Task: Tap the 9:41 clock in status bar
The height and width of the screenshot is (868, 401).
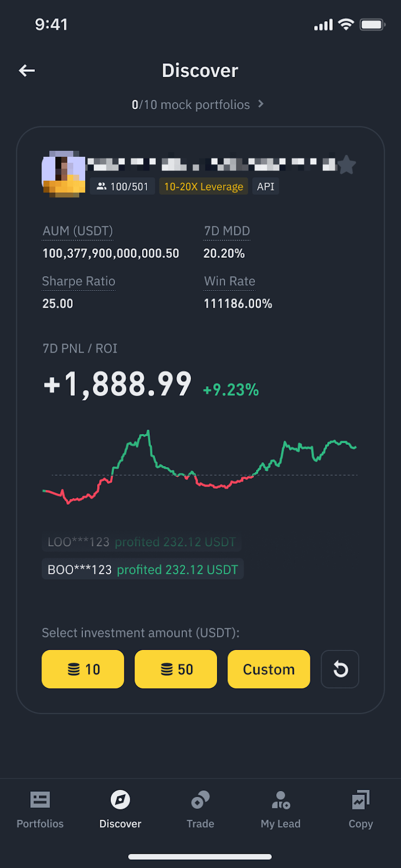Action: click(52, 24)
